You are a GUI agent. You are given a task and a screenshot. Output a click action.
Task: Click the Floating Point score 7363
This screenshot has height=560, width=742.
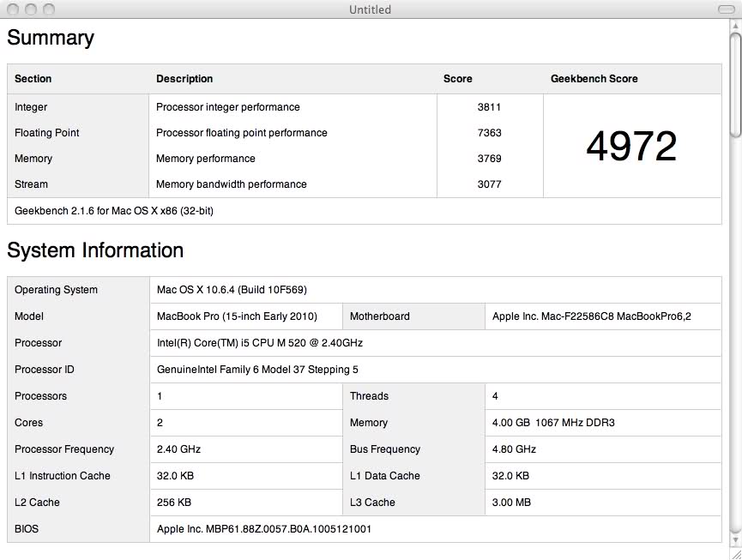point(489,133)
